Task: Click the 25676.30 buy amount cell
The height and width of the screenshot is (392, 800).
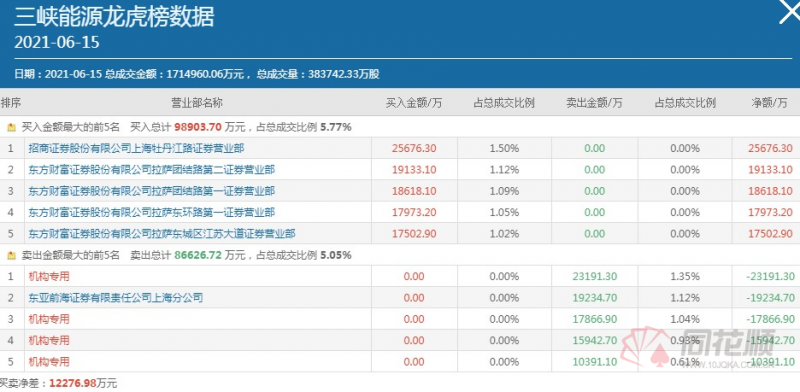Action: tap(414, 149)
